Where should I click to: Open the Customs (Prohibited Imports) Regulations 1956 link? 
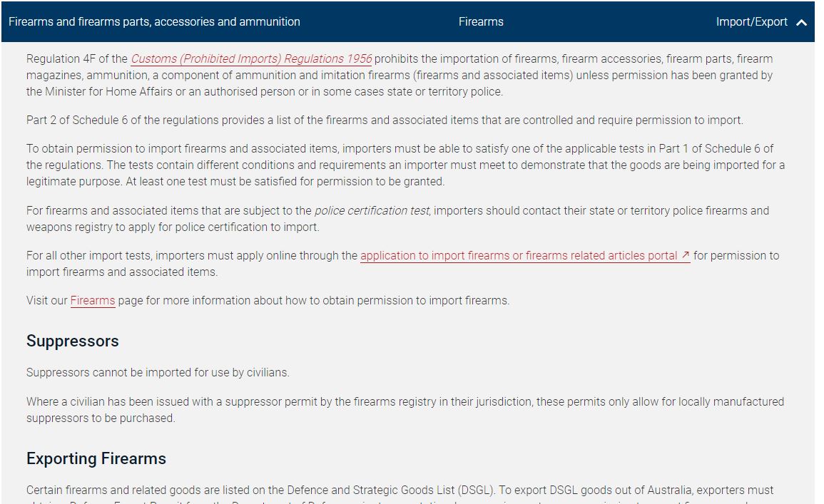(251, 58)
